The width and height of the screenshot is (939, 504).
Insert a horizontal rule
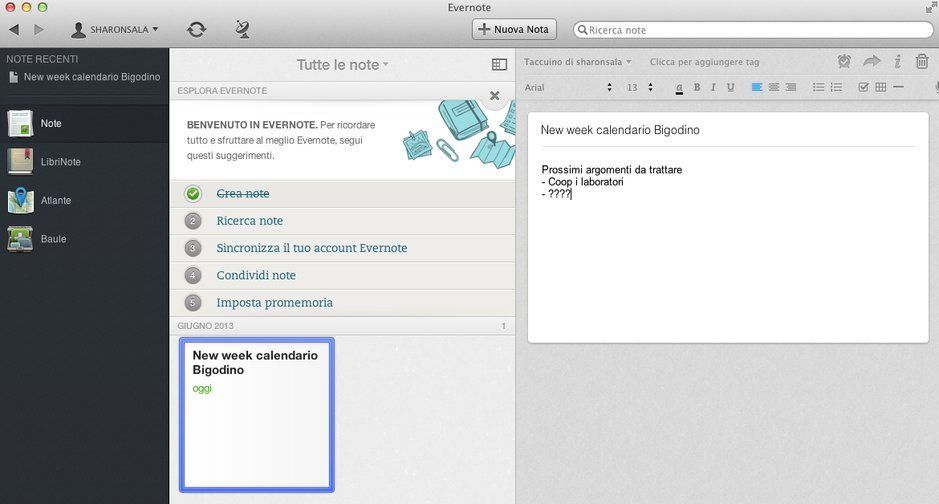[x=898, y=87]
